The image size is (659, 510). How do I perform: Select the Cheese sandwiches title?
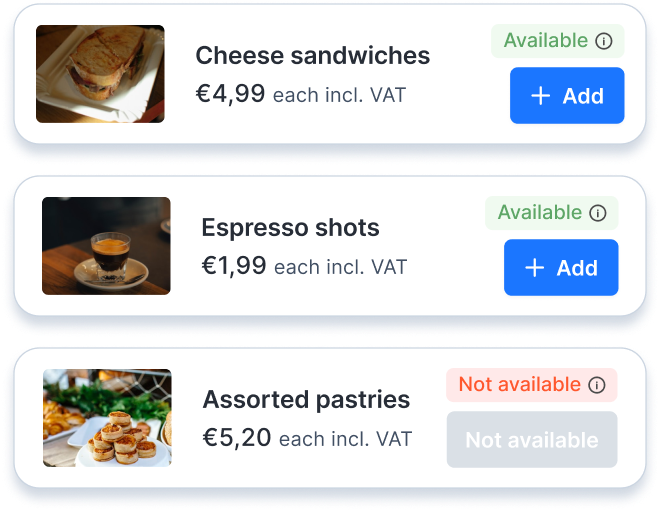coord(312,55)
